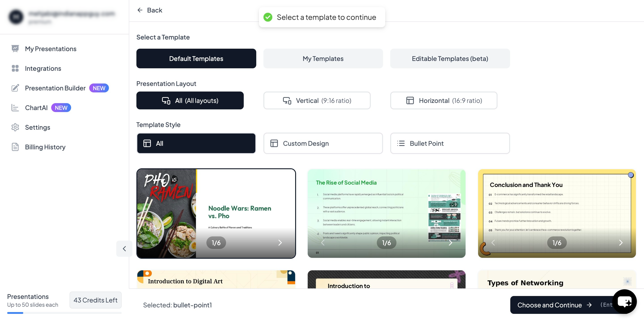Screen dimensions: 644x321
Task: Select the Horizontal 16:9 ratio layout
Action: tap(444, 100)
